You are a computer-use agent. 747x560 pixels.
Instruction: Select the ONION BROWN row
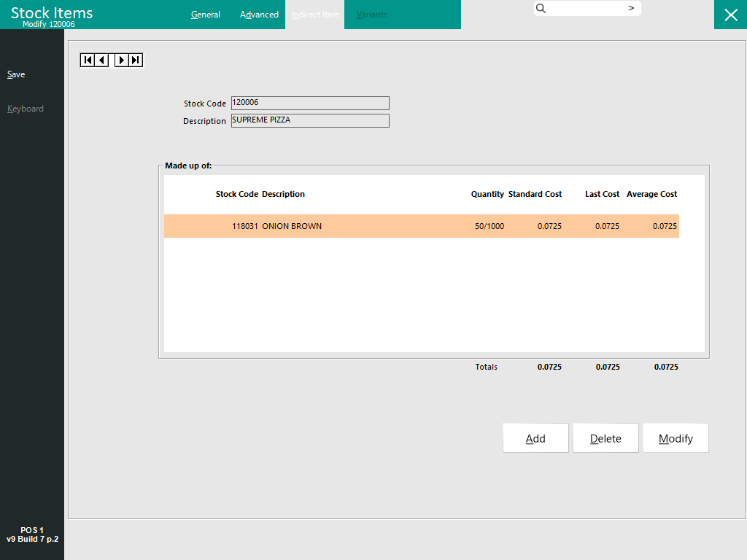[x=422, y=226]
